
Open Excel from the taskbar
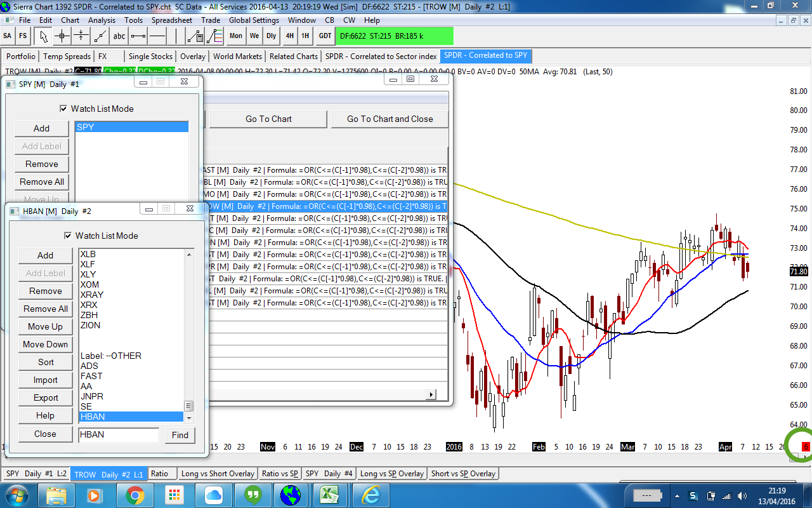[329, 495]
